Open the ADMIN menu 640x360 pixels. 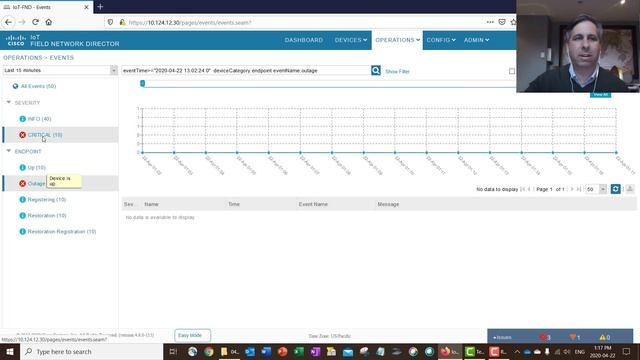476,40
